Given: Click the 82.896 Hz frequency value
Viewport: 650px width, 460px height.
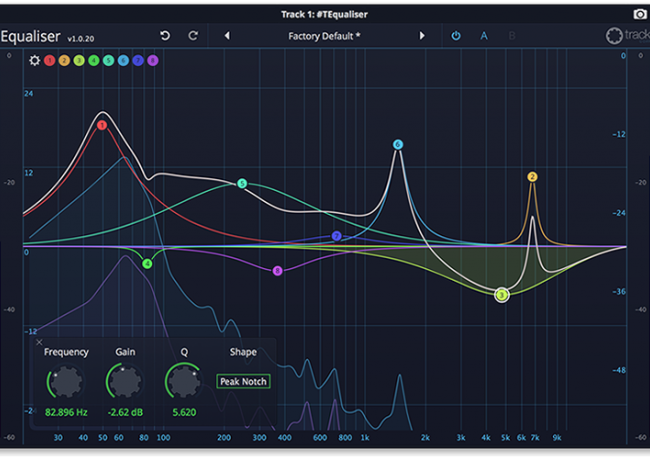Looking at the screenshot, I should click(66, 412).
